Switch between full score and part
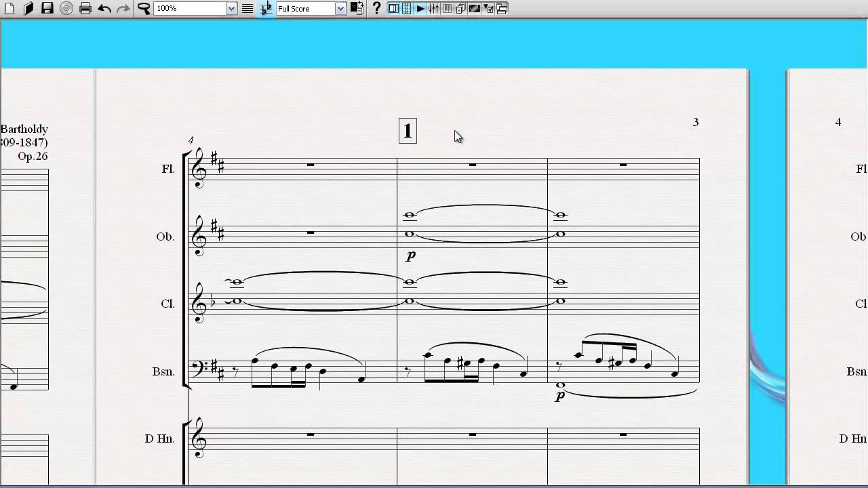This screenshot has width=868, height=488. pos(357,8)
